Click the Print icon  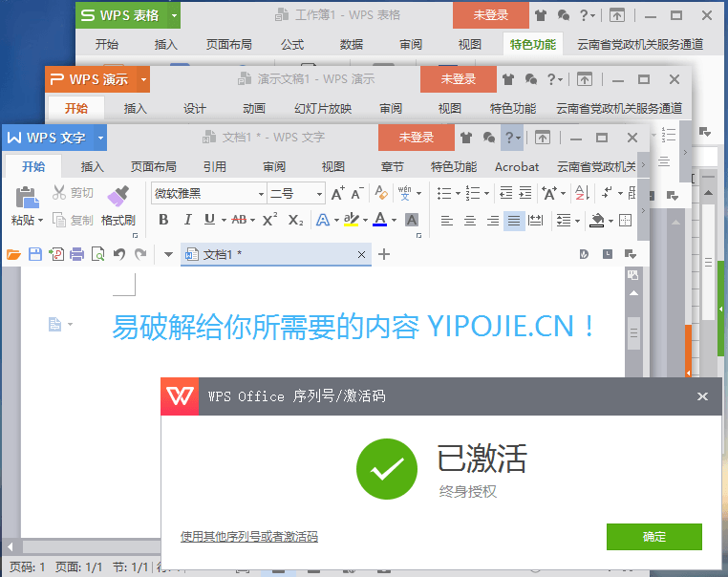click(x=77, y=254)
